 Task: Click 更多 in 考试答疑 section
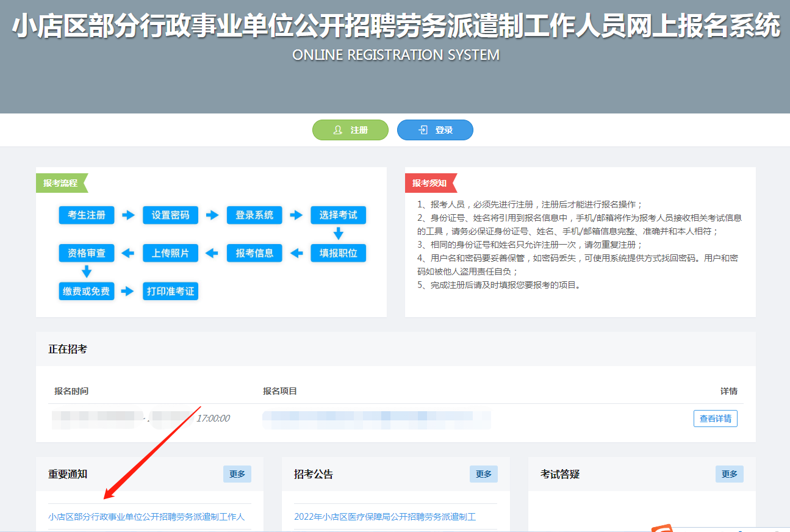pos(729,474)
